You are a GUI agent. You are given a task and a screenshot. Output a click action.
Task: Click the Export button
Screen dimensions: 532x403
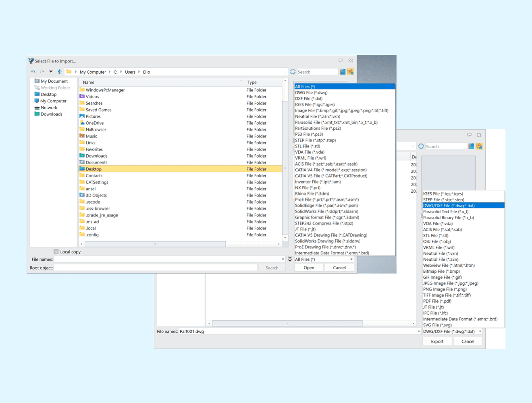437,341
